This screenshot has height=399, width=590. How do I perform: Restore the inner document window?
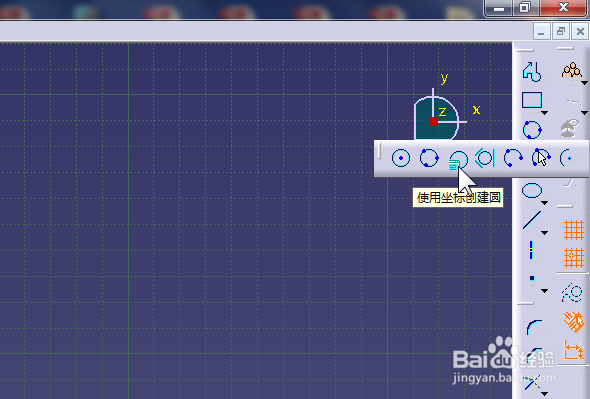point(561,32)
